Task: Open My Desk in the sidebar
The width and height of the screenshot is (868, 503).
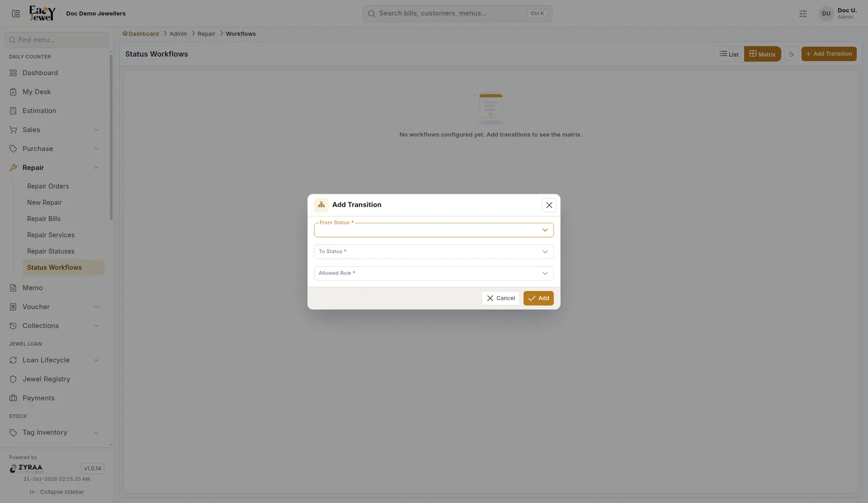Action: click(x=56, y=92)
